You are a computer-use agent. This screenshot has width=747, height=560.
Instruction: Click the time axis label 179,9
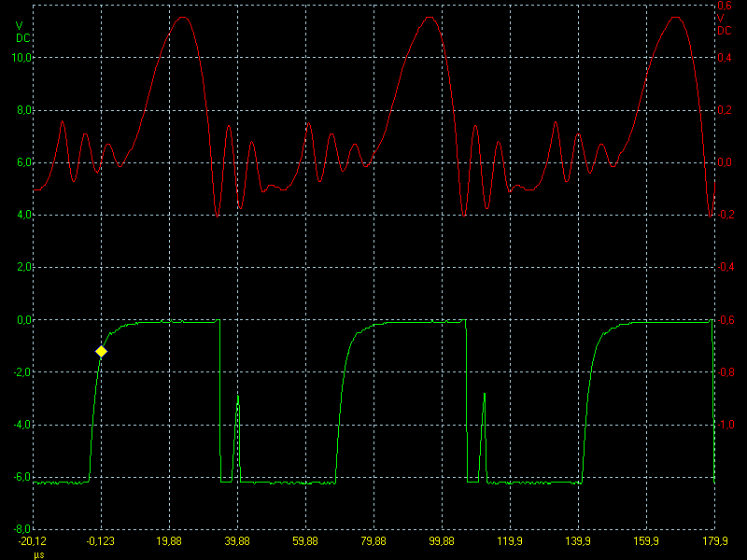coord(715,541)
